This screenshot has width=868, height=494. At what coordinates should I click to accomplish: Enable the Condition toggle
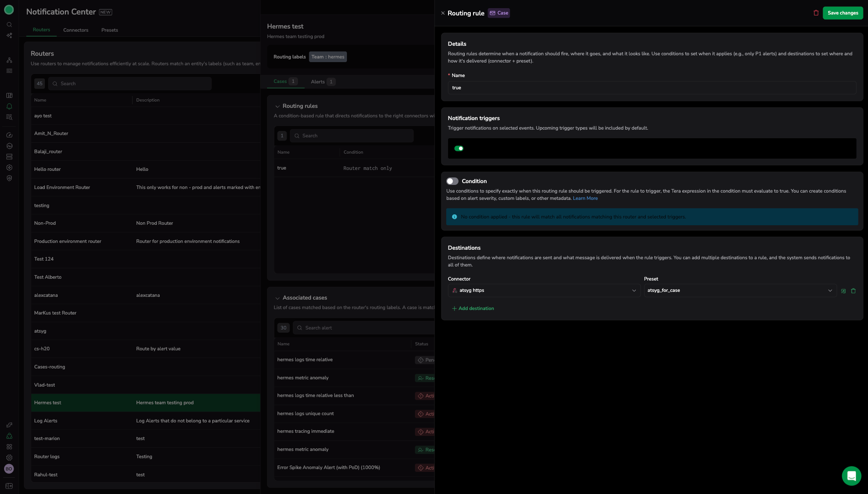452,181
